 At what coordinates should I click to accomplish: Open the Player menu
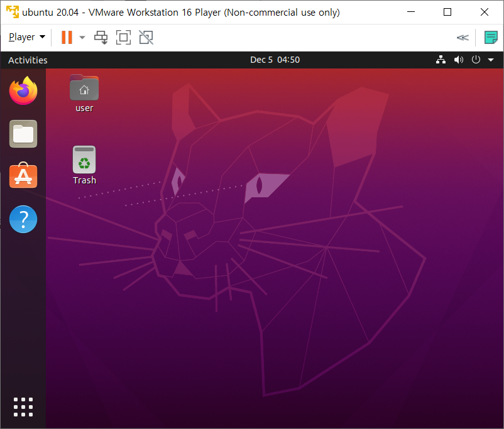tap(26, 37)
